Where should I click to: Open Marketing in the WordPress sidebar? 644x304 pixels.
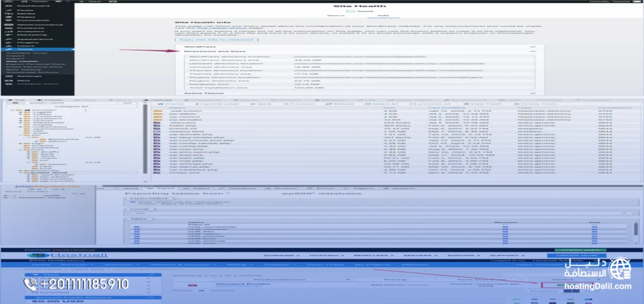(x=31, y=35)
